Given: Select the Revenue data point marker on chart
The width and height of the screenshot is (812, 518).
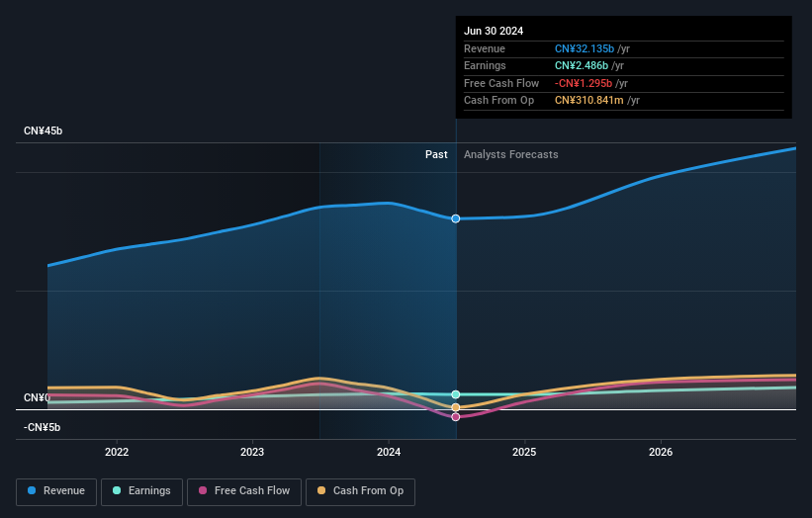Looking at the screenshot, I should (456, 218).
